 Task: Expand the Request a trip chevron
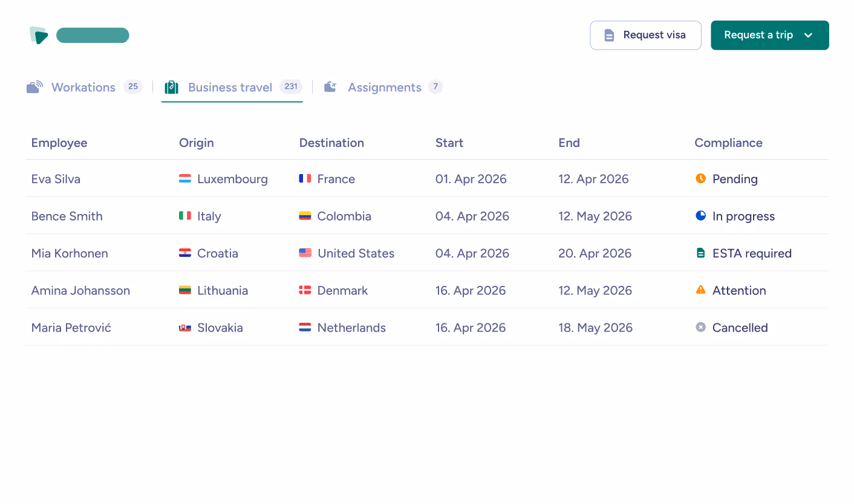[808, 35]
